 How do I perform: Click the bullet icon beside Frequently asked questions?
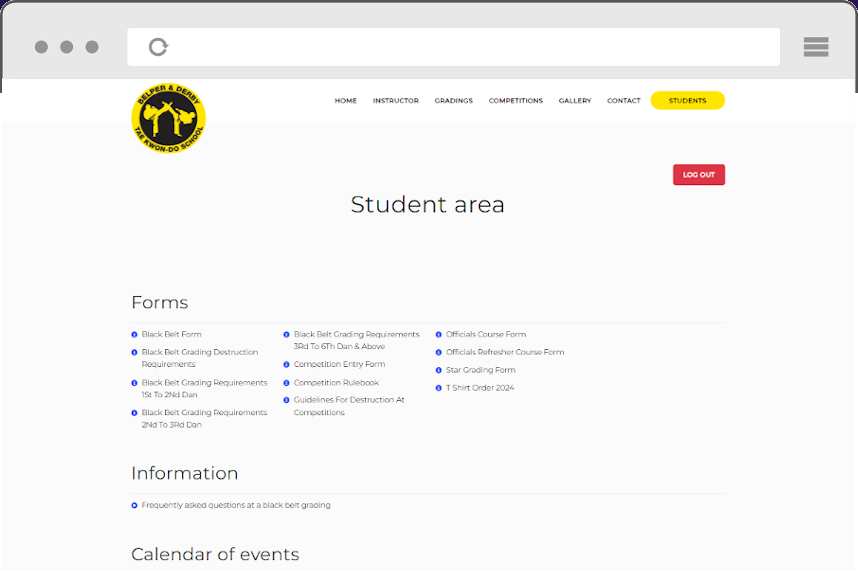[x=135, y=506]
